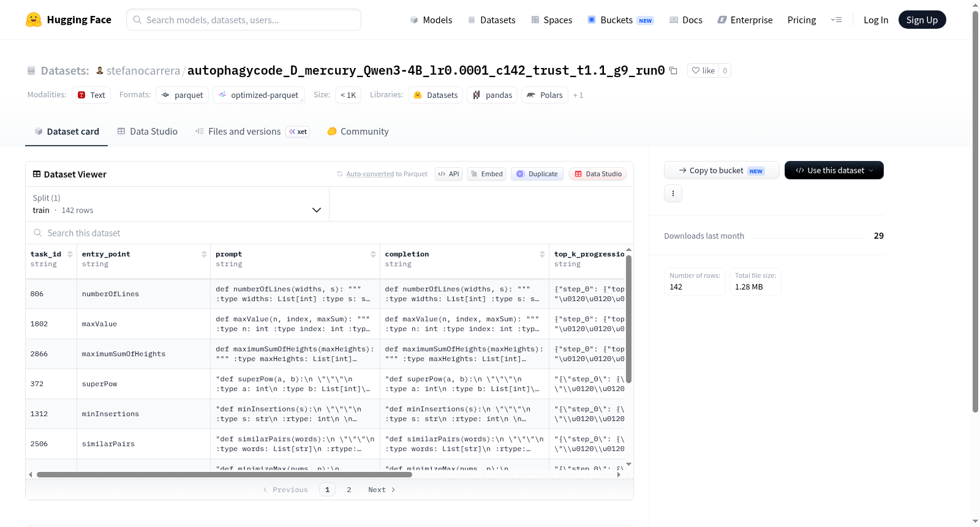Switch to Files and versions tab

coord(252,131)
